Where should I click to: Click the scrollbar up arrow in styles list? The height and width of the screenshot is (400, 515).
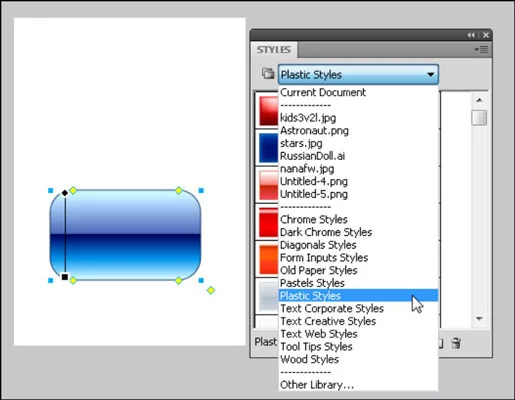(x=479, y=100)
